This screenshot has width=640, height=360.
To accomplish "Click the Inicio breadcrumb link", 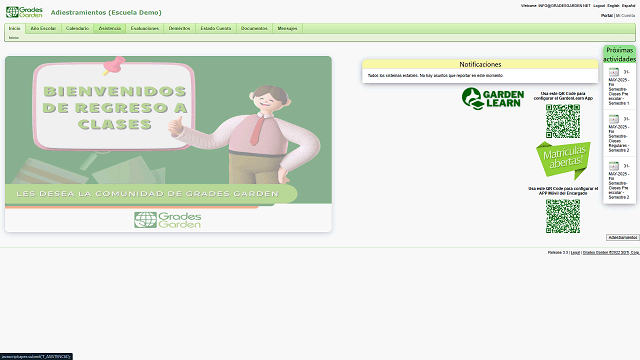I will point(13,38).
